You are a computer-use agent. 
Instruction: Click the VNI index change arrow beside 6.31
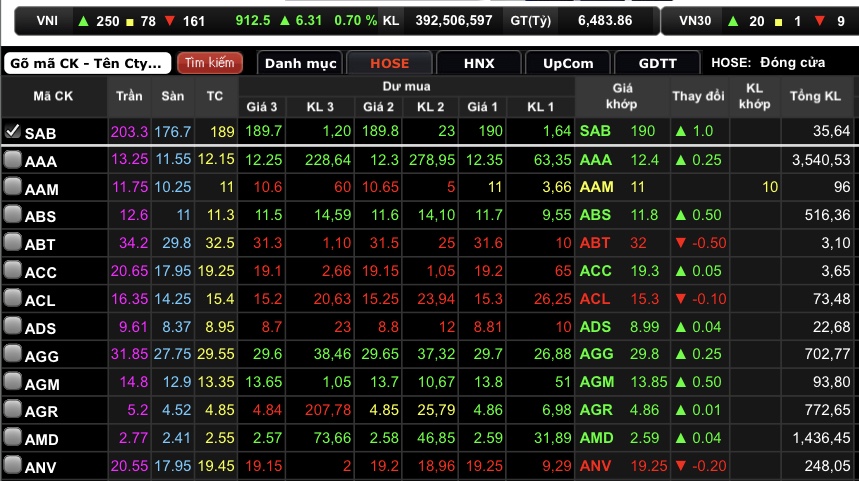tap(285, 21)
